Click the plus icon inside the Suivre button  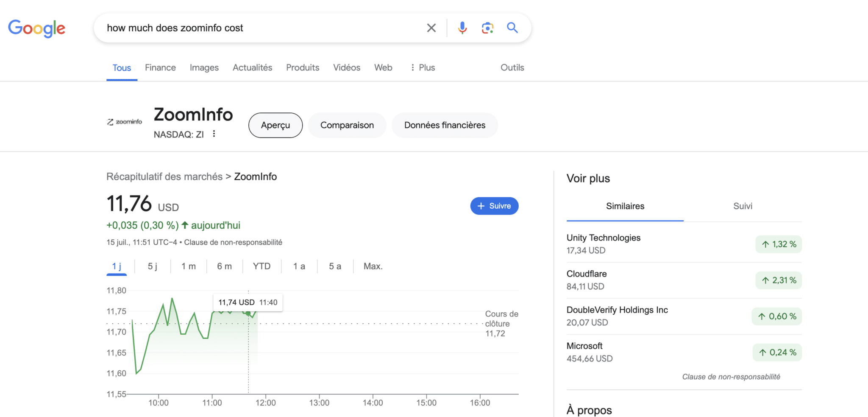coord(481,206)
